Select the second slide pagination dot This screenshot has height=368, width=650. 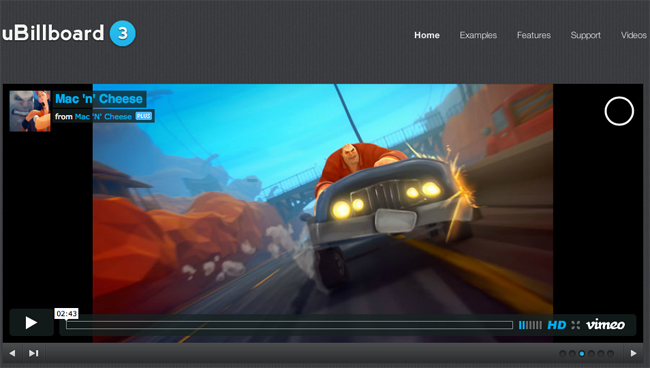[572, 353]
